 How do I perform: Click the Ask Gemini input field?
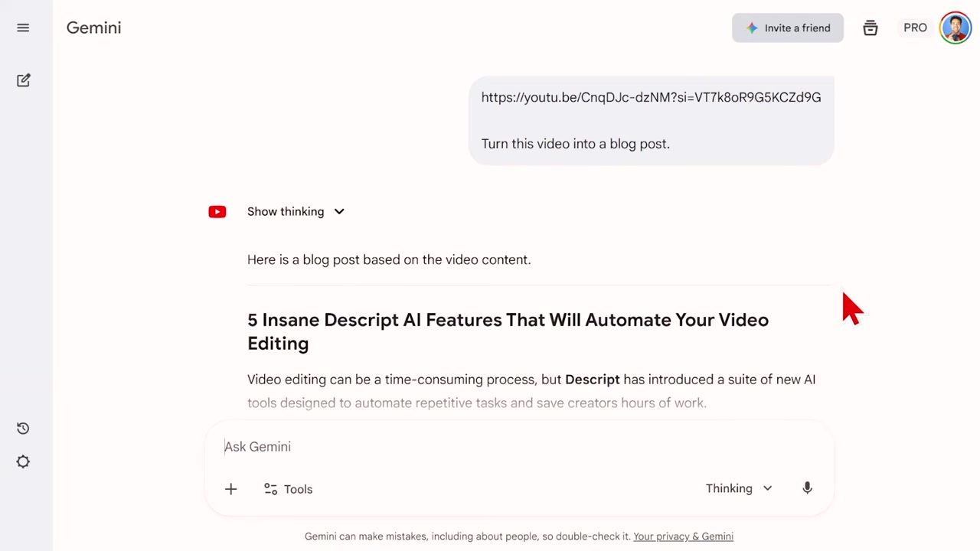pos(519,447)
